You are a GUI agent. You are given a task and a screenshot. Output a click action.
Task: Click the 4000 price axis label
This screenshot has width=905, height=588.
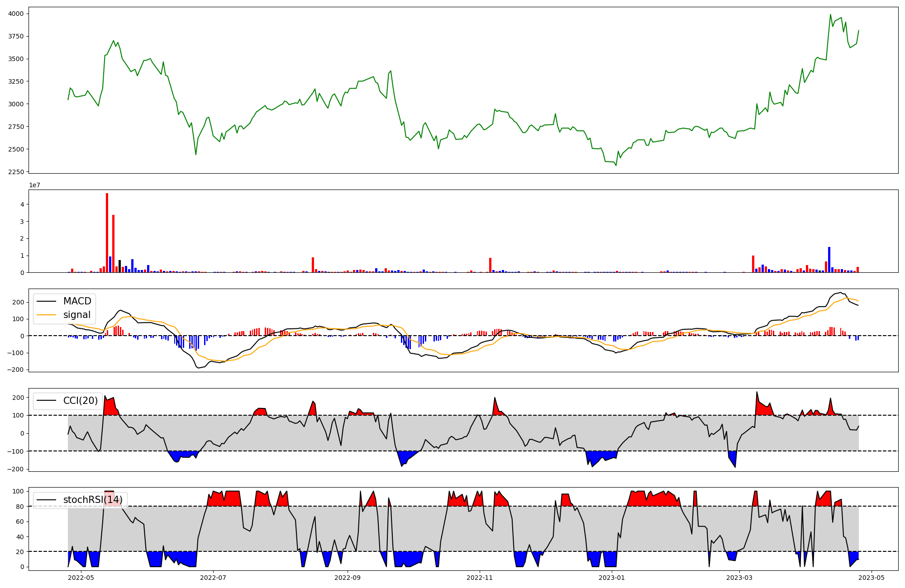click(x=16, y=14)
